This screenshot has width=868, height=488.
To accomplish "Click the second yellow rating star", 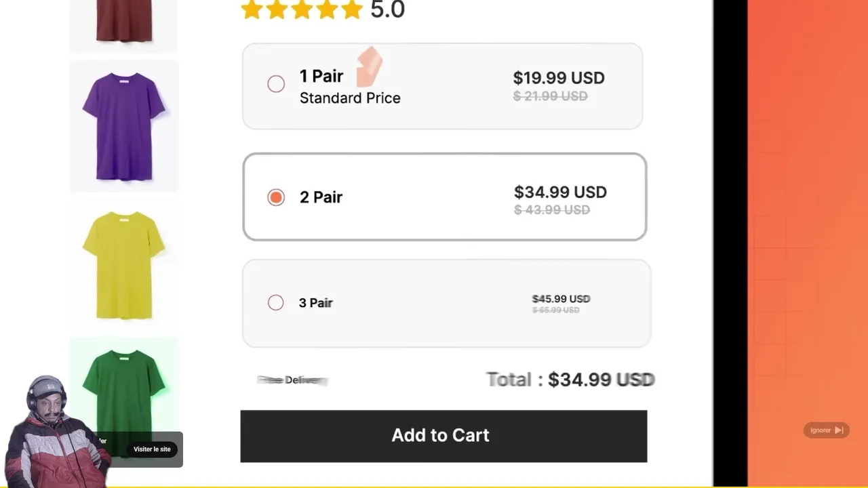I will (x=277, y=9).
